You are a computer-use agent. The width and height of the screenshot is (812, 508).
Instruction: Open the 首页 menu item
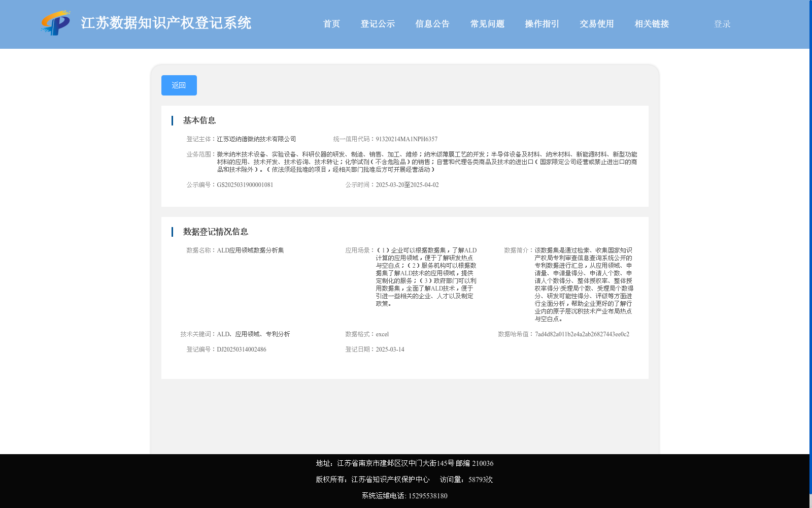331,24
